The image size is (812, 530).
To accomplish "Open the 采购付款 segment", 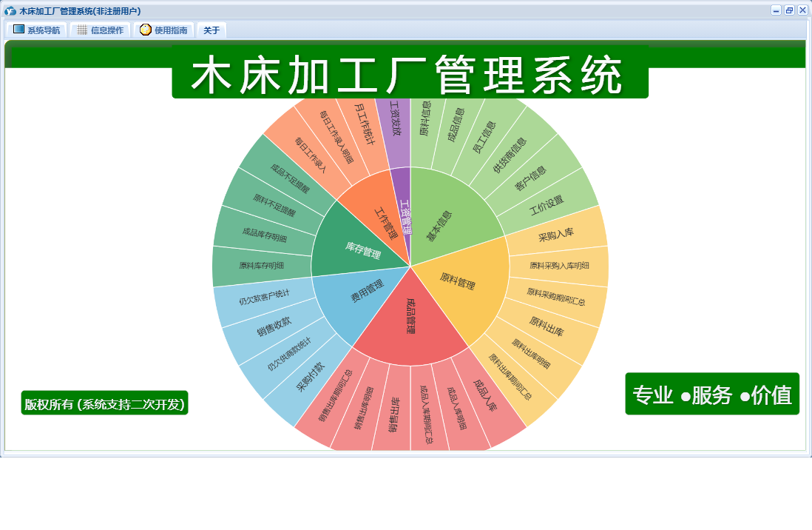I will (311, 377).
